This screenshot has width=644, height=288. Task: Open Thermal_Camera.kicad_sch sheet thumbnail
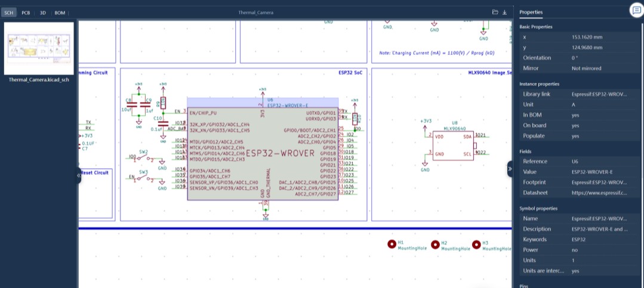[x=39, y=49]
